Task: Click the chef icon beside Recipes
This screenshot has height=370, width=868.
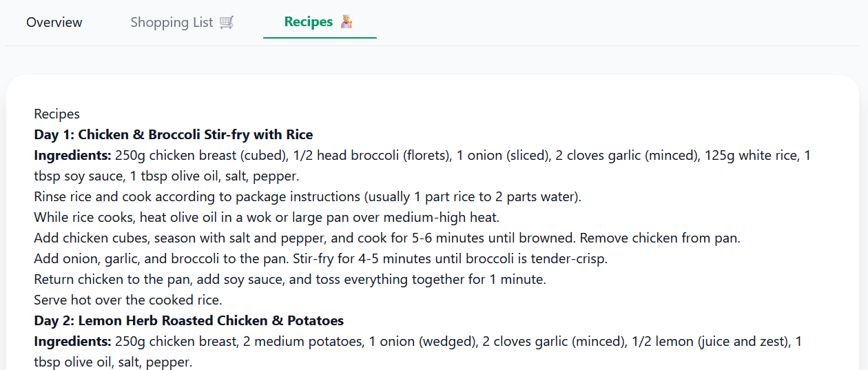Action: tap(347, 22)
